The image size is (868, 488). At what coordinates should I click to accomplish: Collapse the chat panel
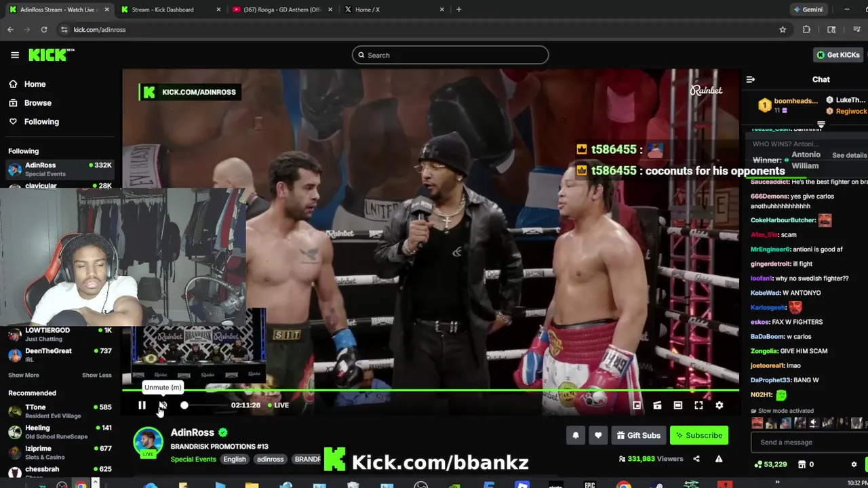coord(751,79)
